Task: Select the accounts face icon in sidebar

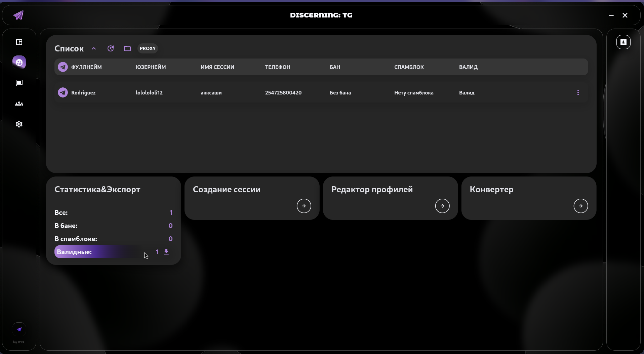Action: pos(19,63)
